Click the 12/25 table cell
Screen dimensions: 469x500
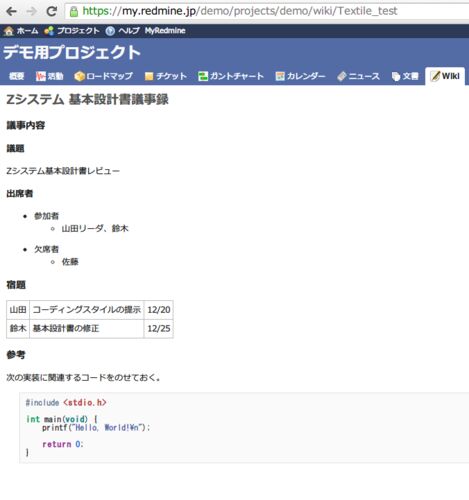[159, 329]
